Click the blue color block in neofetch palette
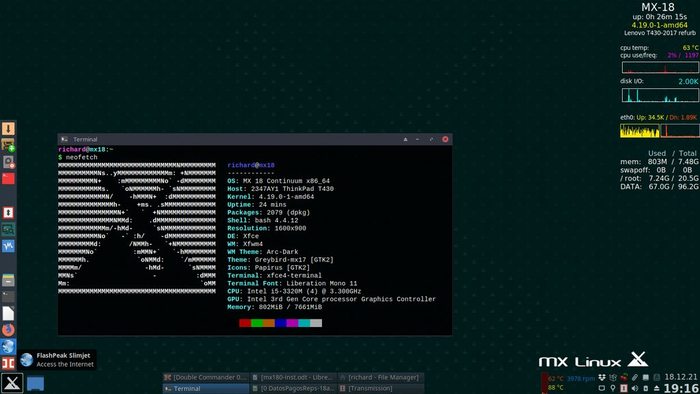Viewport: 700px width, 394px height. pos(280,323)
